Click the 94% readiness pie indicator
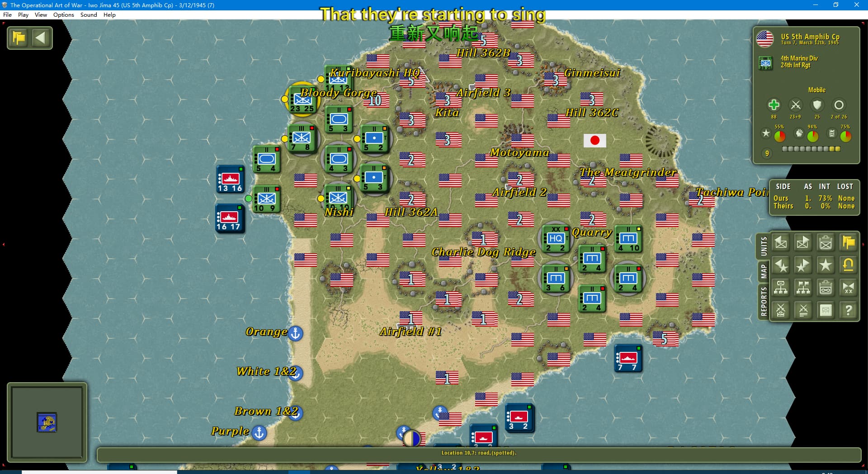This screenshot has height=474, width=868. [812, 136]
